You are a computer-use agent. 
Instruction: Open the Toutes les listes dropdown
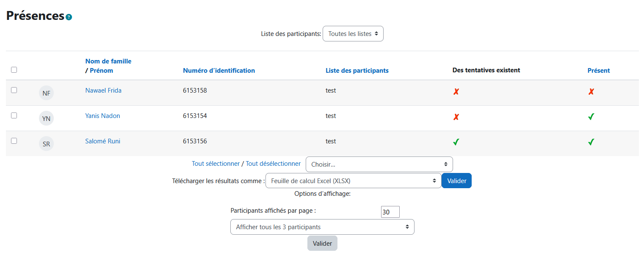pyautogui.click(x=353, y=34)
